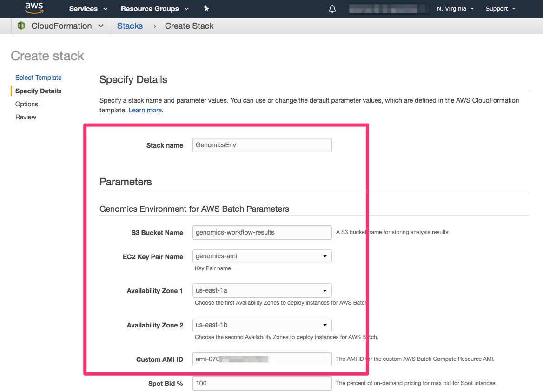Open the notifications bell icon

(x=332, y=9)
